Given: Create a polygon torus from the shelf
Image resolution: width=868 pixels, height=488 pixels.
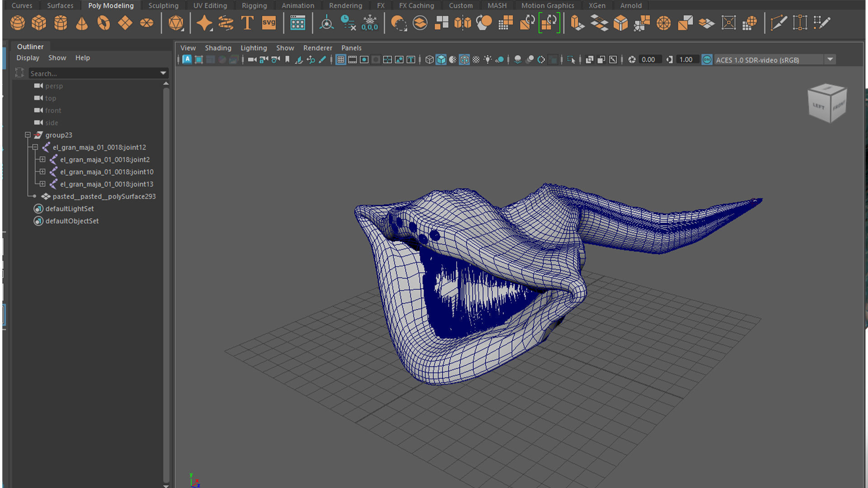Looking at the screenshot, I should (x=104, y=23).
